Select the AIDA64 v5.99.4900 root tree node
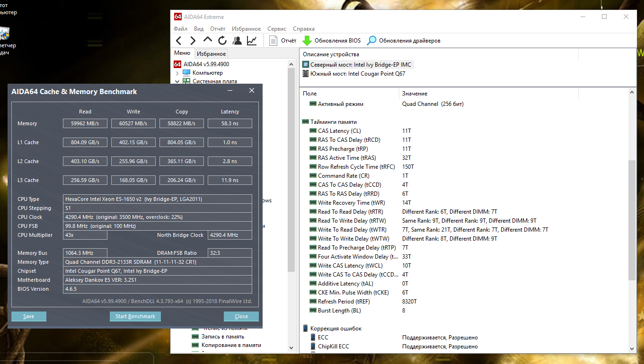The image size is (644, 364). (202, 64)
